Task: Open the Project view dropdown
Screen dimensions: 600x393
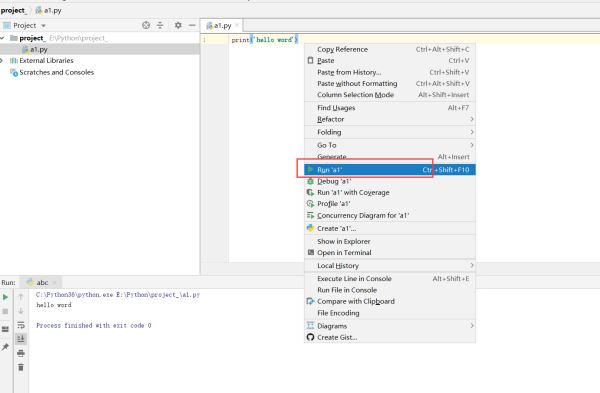Action: (x=24, y=26)
